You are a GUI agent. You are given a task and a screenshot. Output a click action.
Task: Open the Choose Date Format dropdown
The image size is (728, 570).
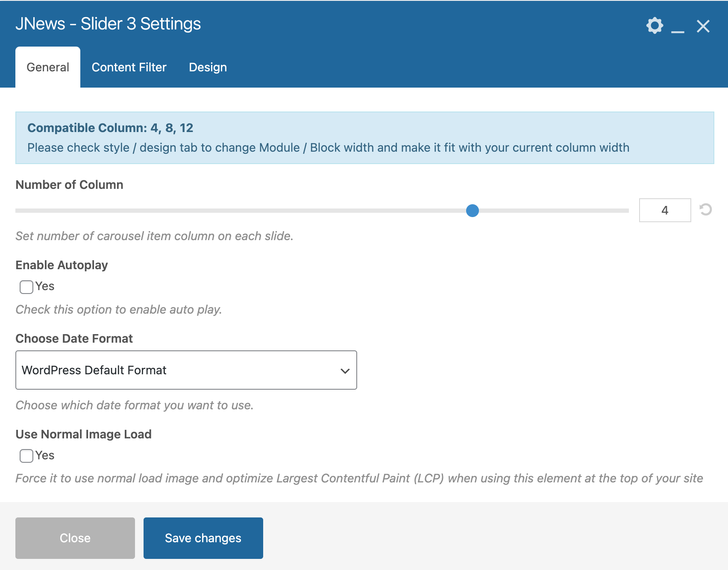click(186, 370)
